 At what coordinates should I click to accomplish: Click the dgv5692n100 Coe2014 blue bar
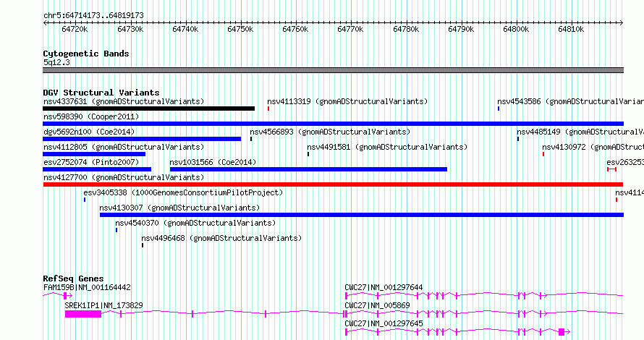tap(142, 139)
